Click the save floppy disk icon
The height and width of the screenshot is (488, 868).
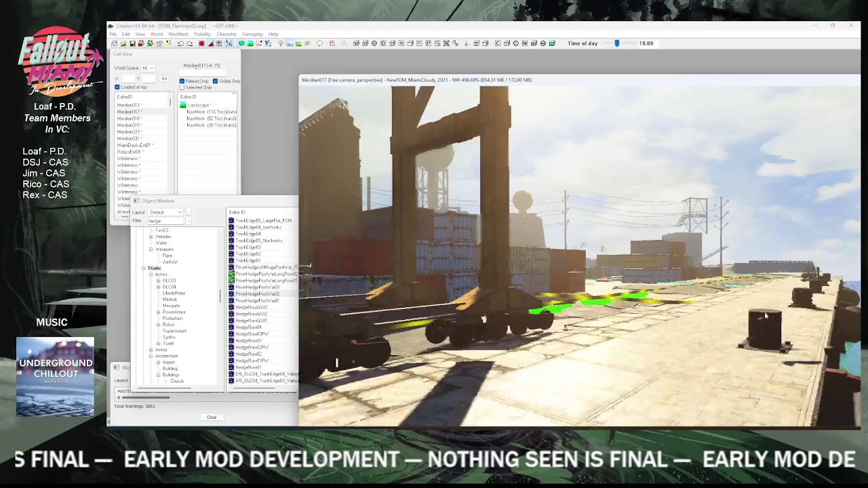tap(132, 43)
